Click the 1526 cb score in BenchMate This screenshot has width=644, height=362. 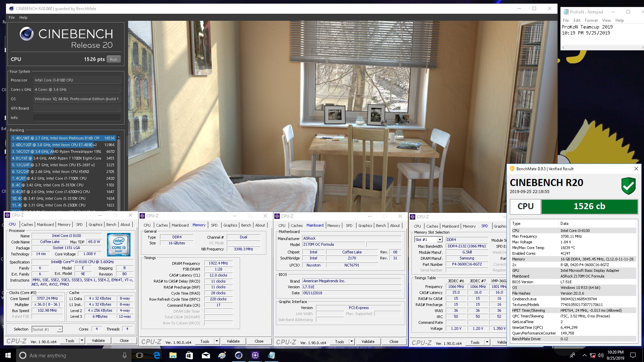[589, 206]
